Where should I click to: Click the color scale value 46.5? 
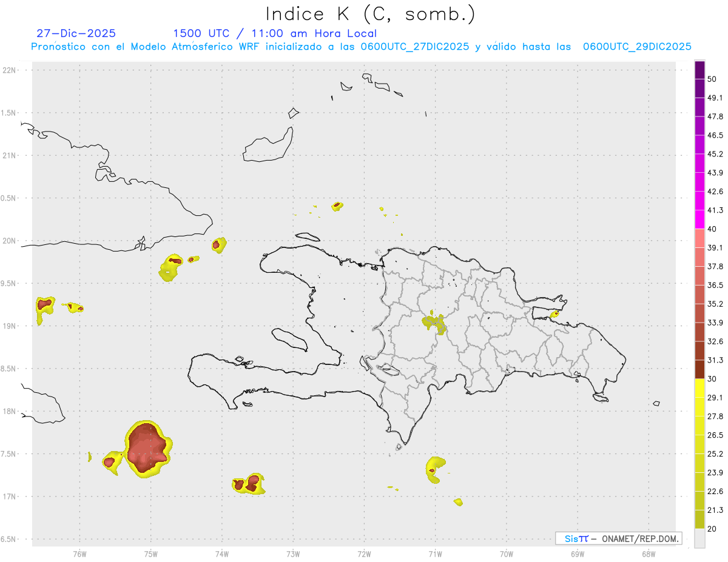[x=715, y=135]
